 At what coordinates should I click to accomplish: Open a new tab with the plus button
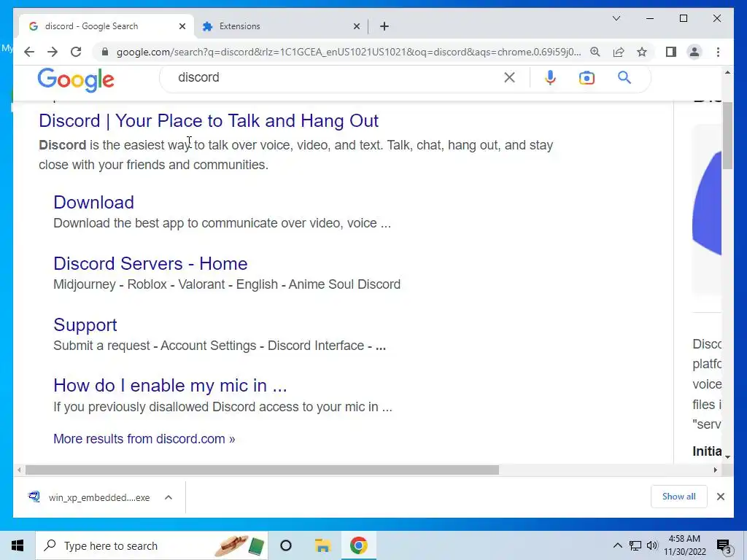384,26
